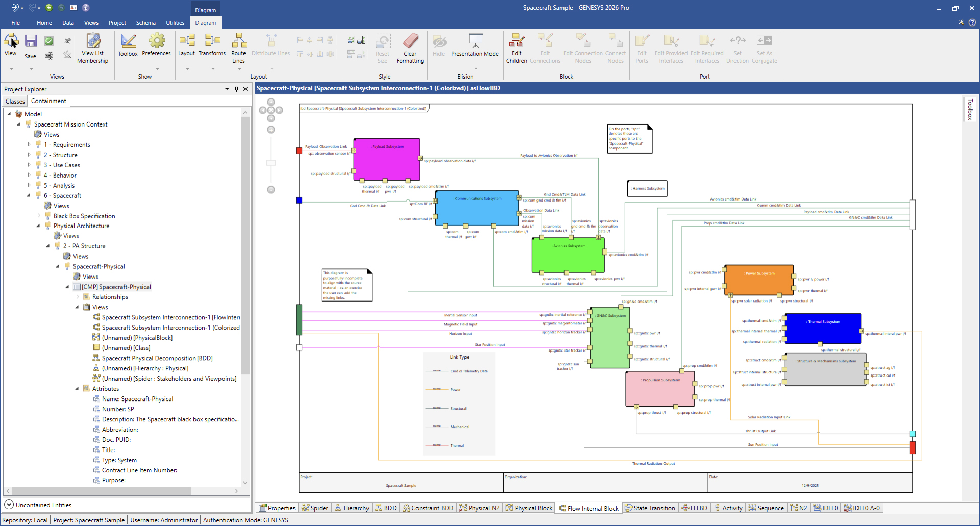This screenshot has width=980, height=526.
Task: Select the Payload Subsystem block
Action: tap(386, 163)
